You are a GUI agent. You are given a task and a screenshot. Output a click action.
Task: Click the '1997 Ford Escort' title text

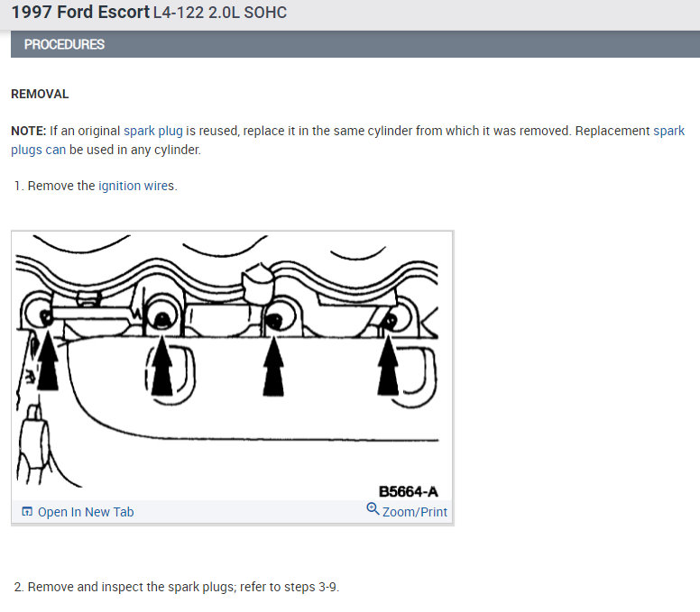(80, 12)
